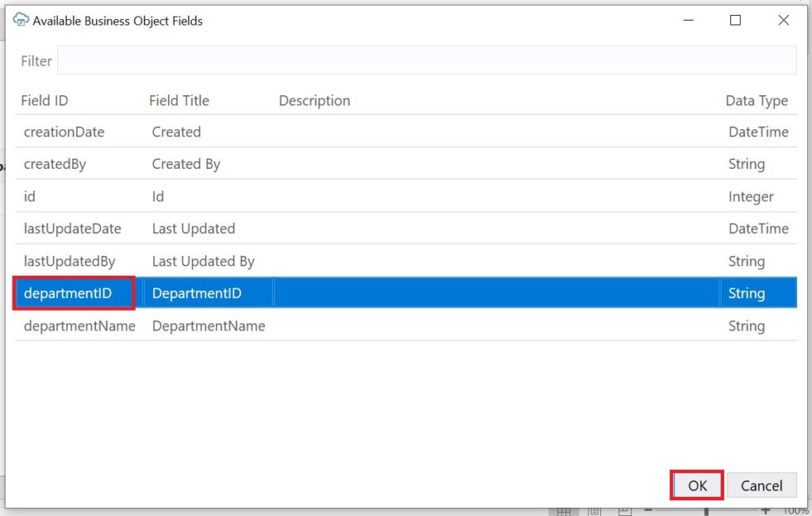Select the createdBy field row
812x516 pixels.
pyautogui.click(x=55, y=164)
